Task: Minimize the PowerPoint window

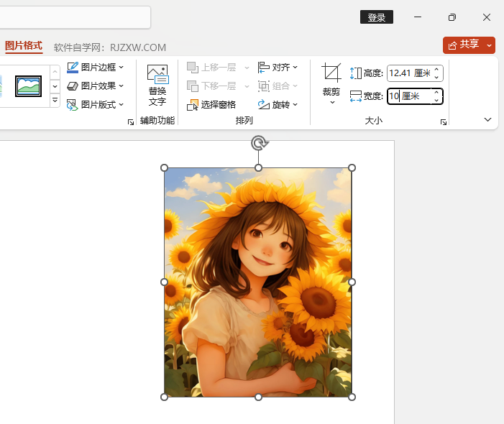Action: [x=418, y=17]
